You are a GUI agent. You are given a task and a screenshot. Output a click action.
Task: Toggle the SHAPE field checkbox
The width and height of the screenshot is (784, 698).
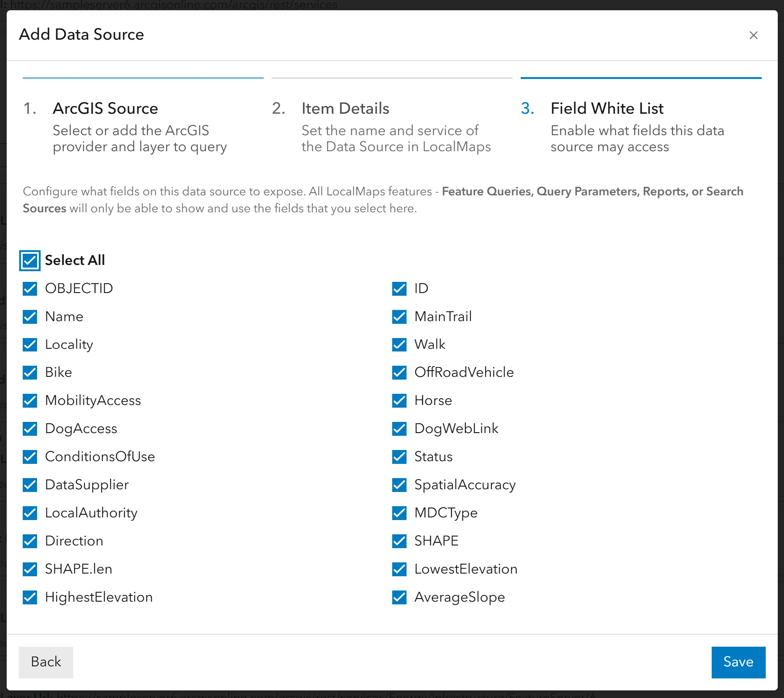click(399, 541)
